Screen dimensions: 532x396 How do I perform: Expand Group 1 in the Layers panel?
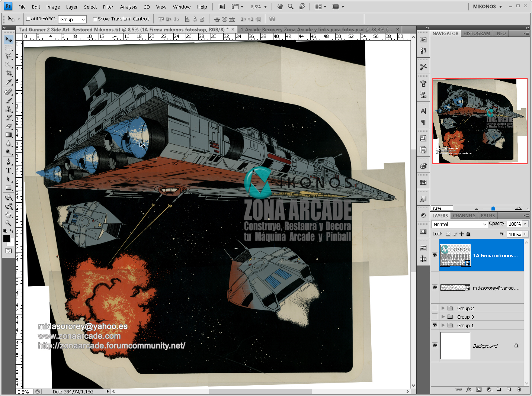click(443, 325)
